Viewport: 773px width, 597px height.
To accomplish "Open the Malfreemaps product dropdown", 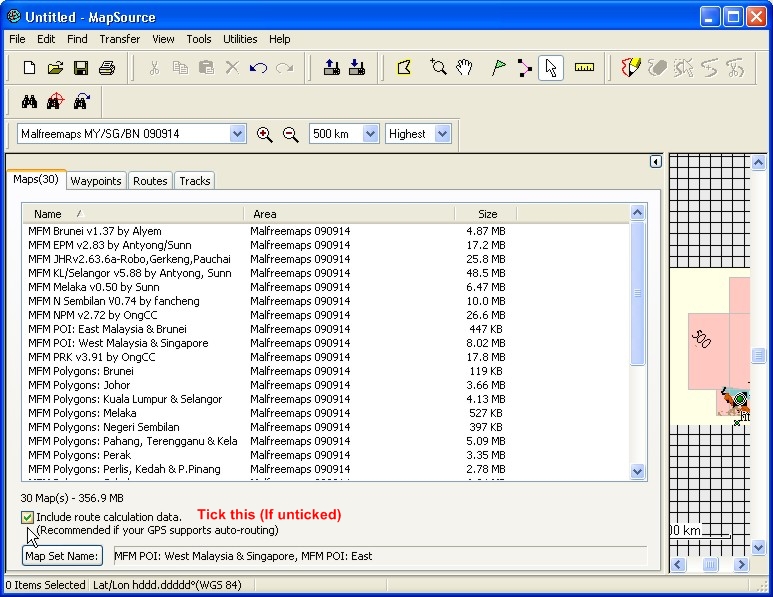I will 237,134.
